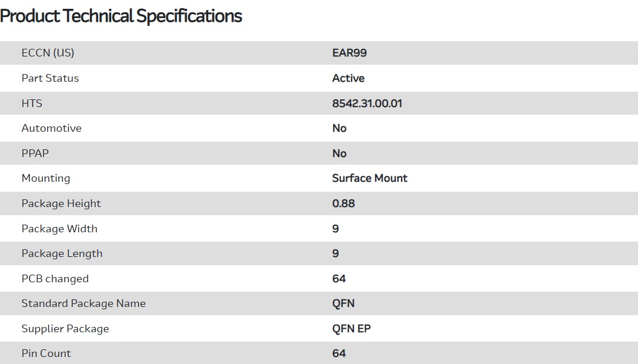Click the Mounting label
This screenshot has height=364, width=638.
click(46, 178)
